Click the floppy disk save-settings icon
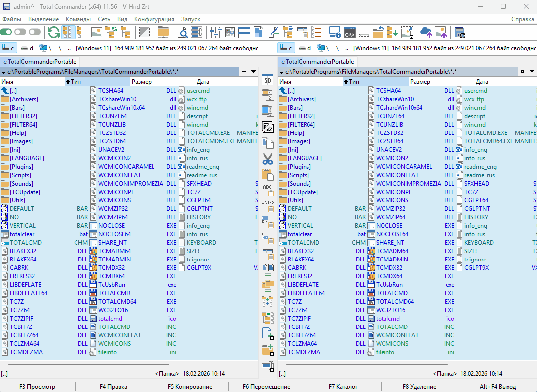Viewport: 537px width, 392px height. pyautogui.click(x=460, y=33)
